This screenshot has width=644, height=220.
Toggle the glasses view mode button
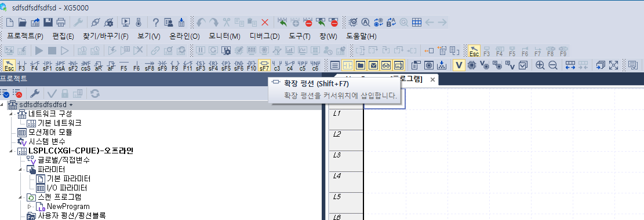click(386, 65)
